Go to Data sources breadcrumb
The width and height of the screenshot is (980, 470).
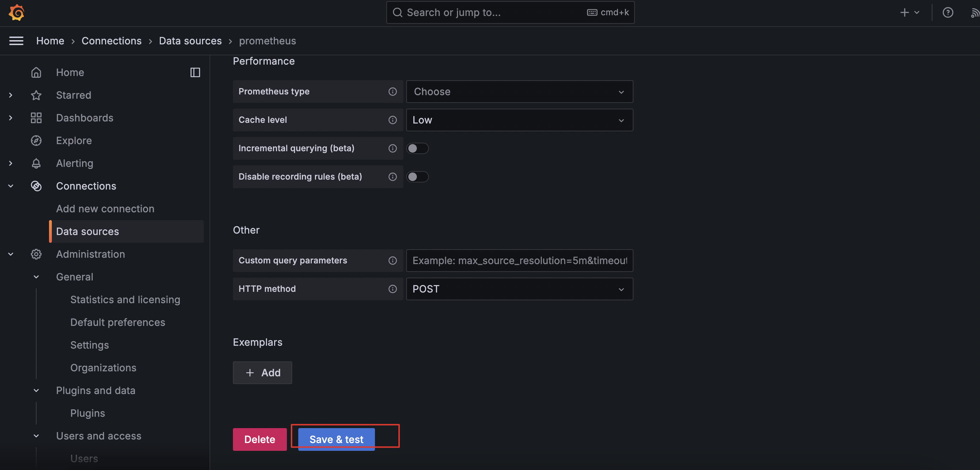coord(190,41)
